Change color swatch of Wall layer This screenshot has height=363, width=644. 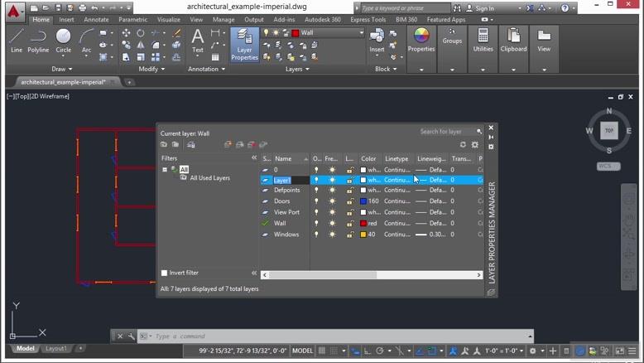coord(363,223)
